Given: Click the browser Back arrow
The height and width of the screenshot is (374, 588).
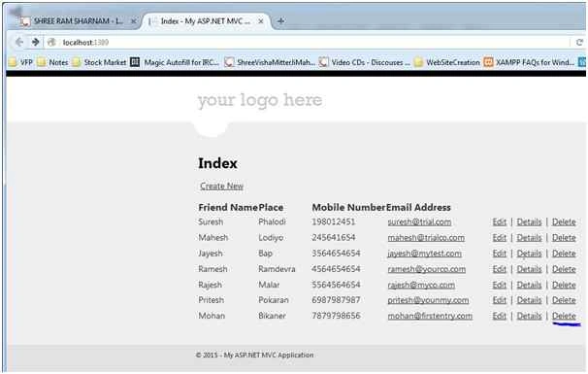Looking at the screenshot, I should pos(19,42).
